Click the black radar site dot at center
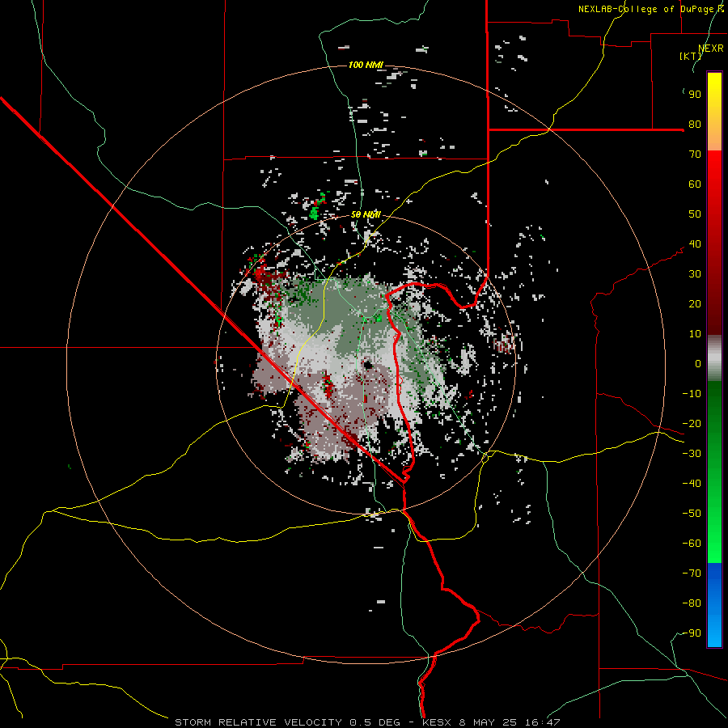The width and height of the screenshot is (728, 728). pyautogui.click(x=368, y=365)
